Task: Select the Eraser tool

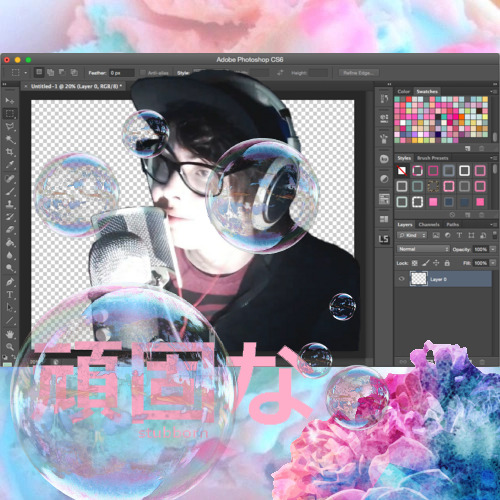Action: pyautogui.click(x=10, y=230)
